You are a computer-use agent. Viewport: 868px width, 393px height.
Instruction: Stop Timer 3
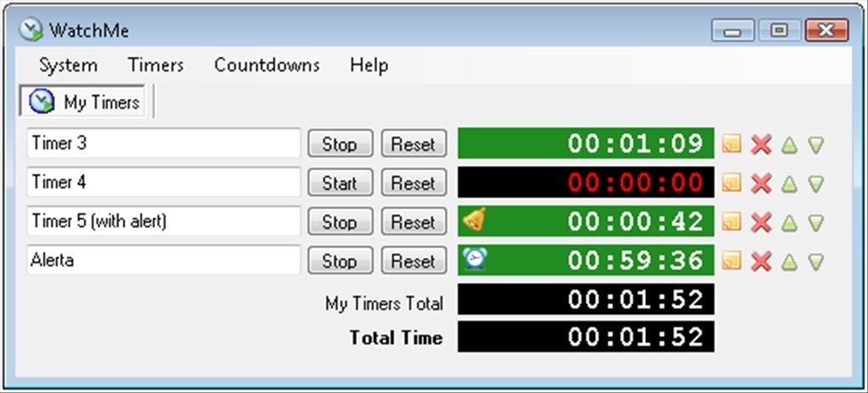pyautogui.click(x=340, y=144)
